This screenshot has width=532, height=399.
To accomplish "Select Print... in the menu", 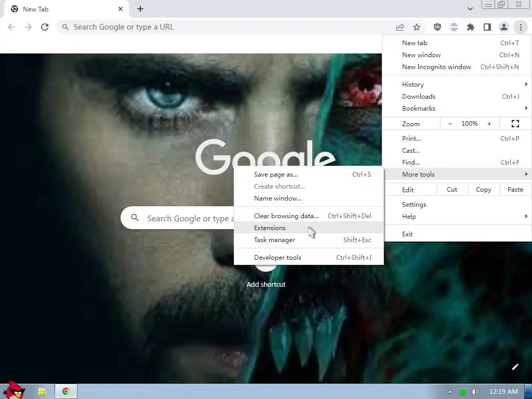I will 457,138.
